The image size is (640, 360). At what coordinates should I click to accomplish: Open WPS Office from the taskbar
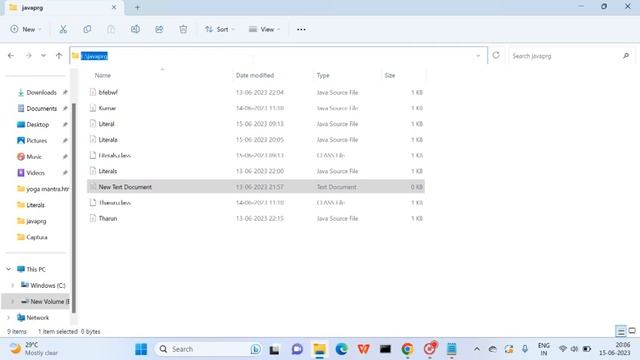pyautogui.click(x=363, y=349)
